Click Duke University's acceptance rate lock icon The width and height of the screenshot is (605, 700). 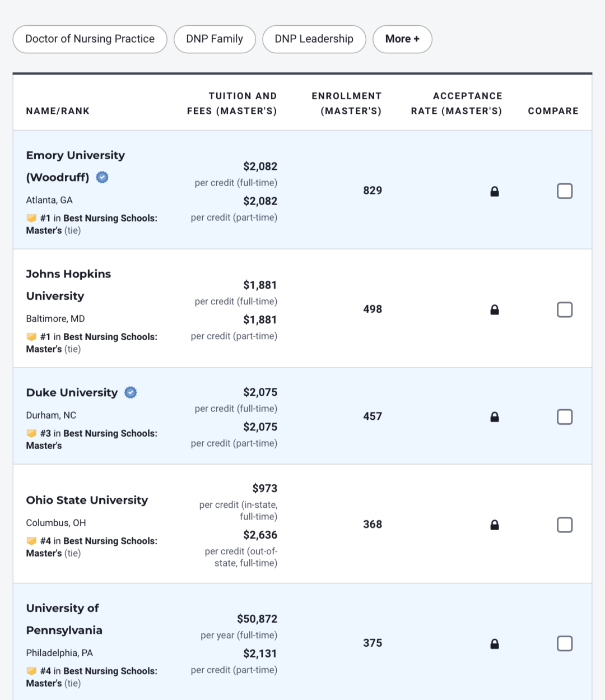[494, 417]
